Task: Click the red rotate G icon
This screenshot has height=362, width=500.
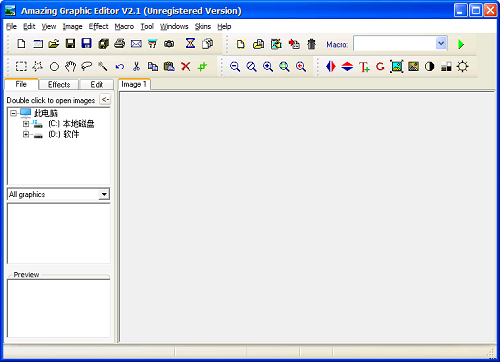Action: pyautogui.click(x=380, y=66)
